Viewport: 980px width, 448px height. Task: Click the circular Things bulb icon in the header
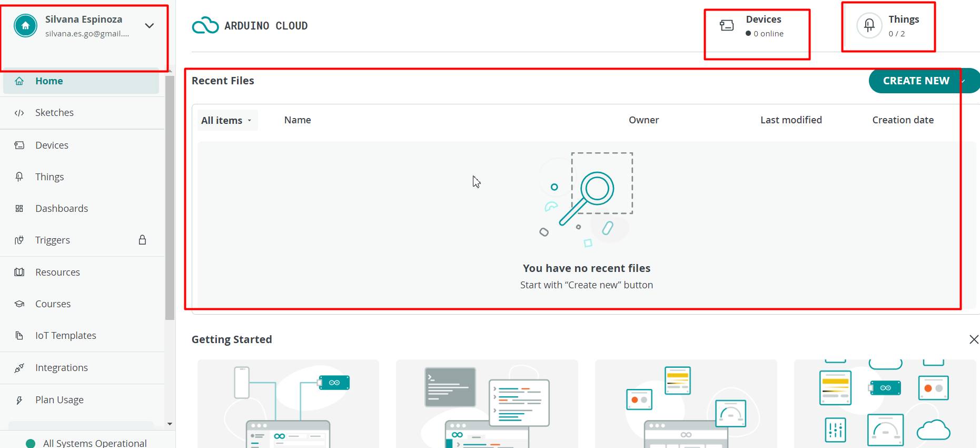tap(869, 25)
